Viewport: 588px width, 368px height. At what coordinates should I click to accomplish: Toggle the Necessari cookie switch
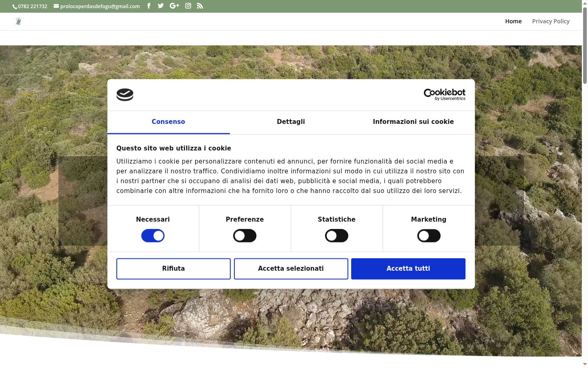[153, 236]
